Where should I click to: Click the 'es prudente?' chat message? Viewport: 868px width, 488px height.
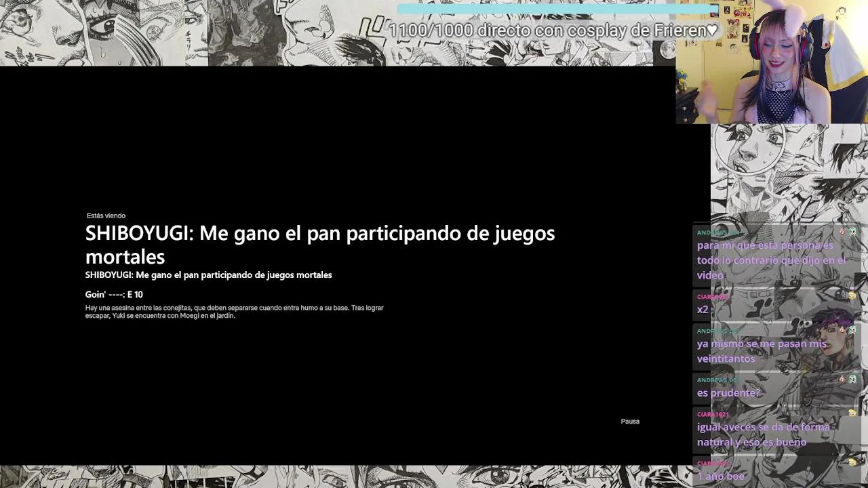click(728, 393)
